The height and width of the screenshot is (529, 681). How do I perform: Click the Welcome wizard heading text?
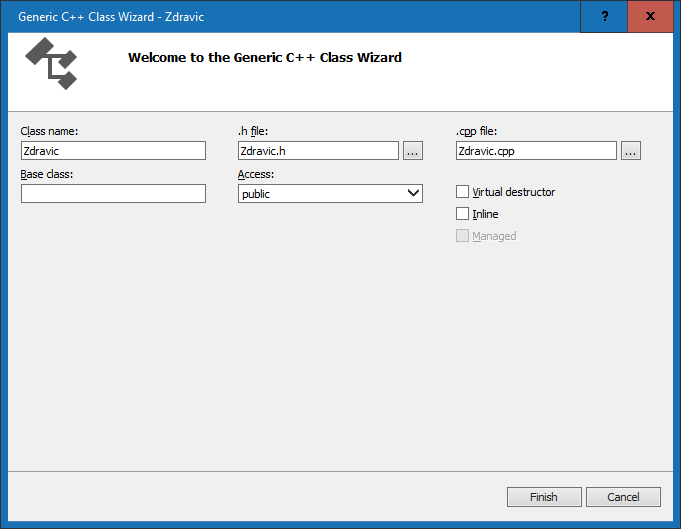[x=264, y=58]
